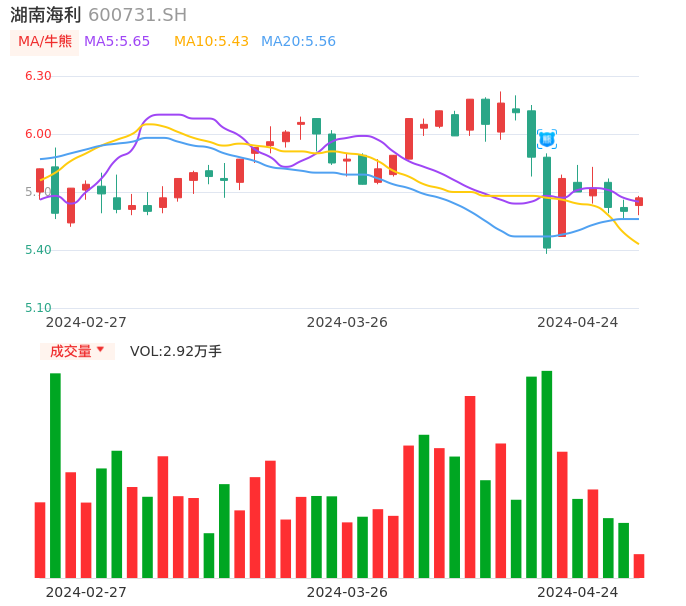Click the 2024-03-26 date under volume chart
The width and height of the screenshot is (686, 606).
click(x=347, y=592)
